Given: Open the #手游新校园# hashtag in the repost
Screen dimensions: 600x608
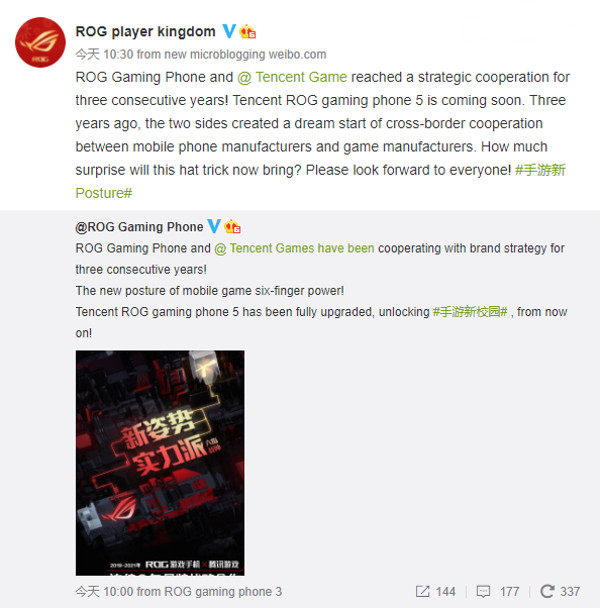Looking at the screenshot, I should click(x=470, y=312).
